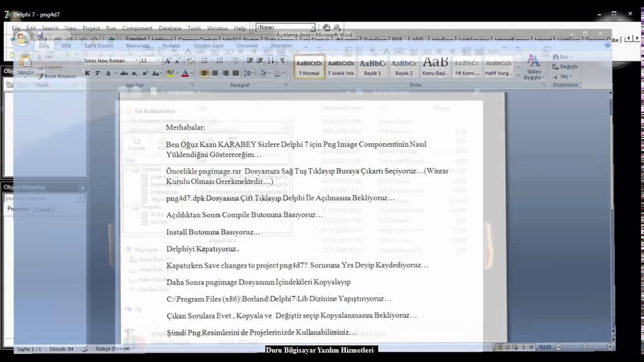Screen dimensions: 644x362
Task: Clear text formatting
Action: coord(189,61)
